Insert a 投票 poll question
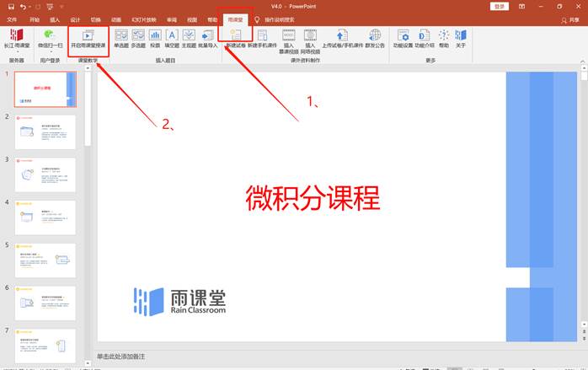 (155, 39)
